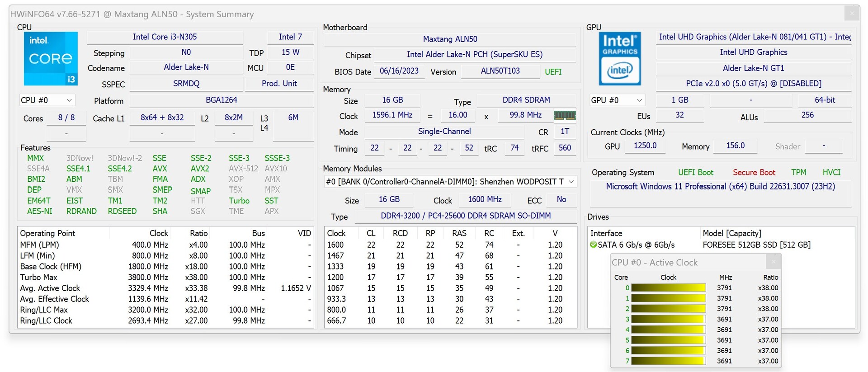
Task: Click the memory clock 1596.1 MHz field
Action: point(392,115)
